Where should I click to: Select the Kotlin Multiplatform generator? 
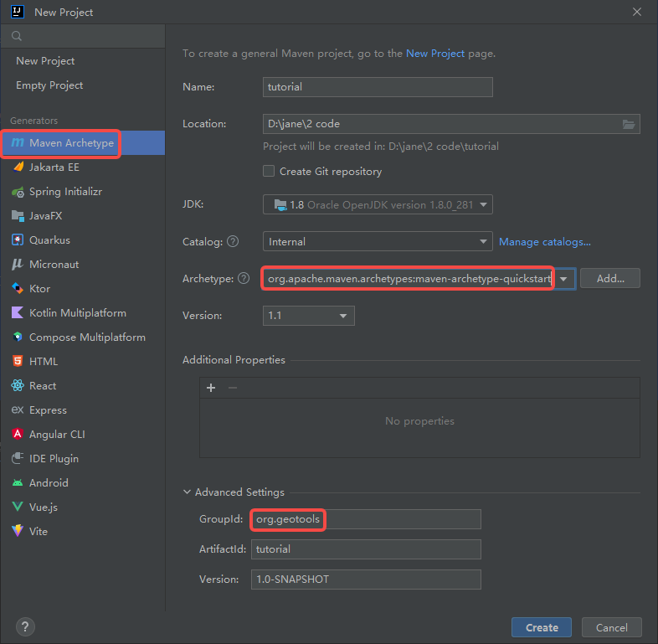pos(83,312)
